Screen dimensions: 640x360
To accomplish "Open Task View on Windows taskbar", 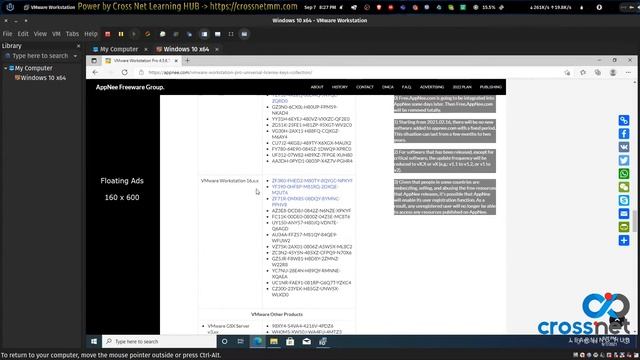I will [241, 342].
